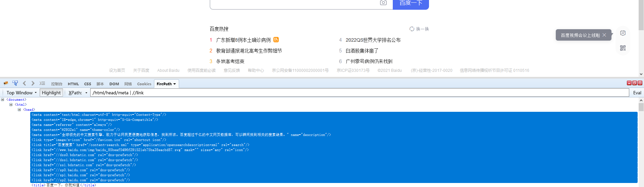Click into the XPath expression input field
The height and width of the screenshot is (187, 644).
[x=360, y=93]
